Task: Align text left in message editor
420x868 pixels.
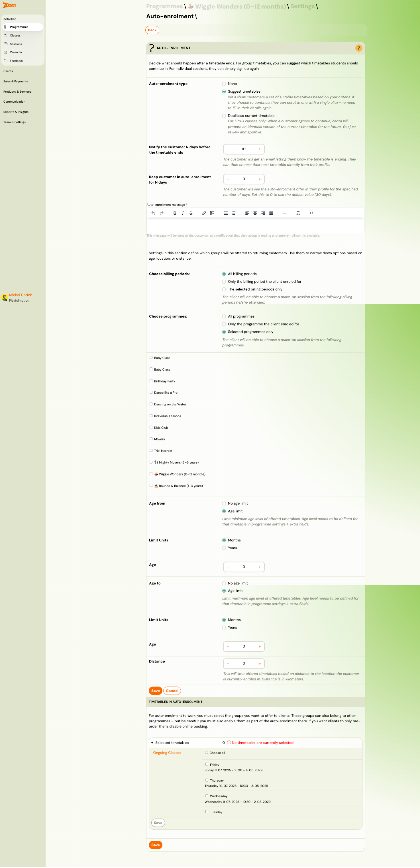Action: (x=247, y=213)
